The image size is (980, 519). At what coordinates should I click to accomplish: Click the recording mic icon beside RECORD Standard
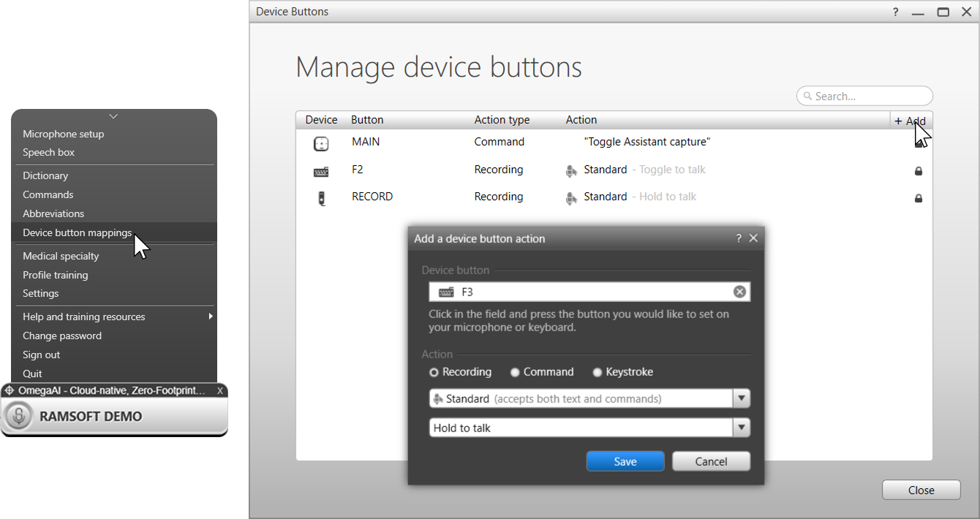tap(572, 197)
